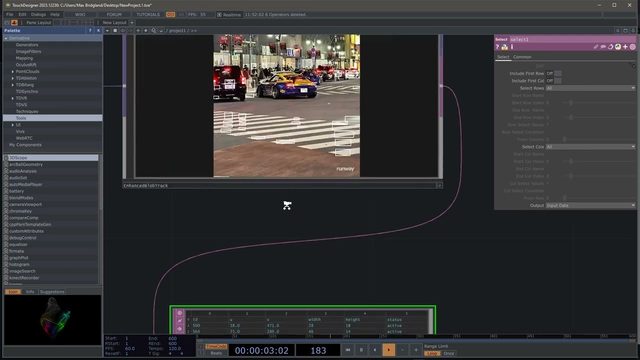Viewport: 640px width, 360px height.
Task: Select the kinectRecorder component
Action: pyautogui.click(x=24, y=278)
